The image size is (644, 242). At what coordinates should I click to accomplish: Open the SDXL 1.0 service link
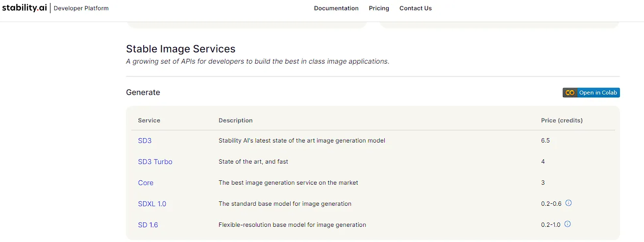click(152, 204)
